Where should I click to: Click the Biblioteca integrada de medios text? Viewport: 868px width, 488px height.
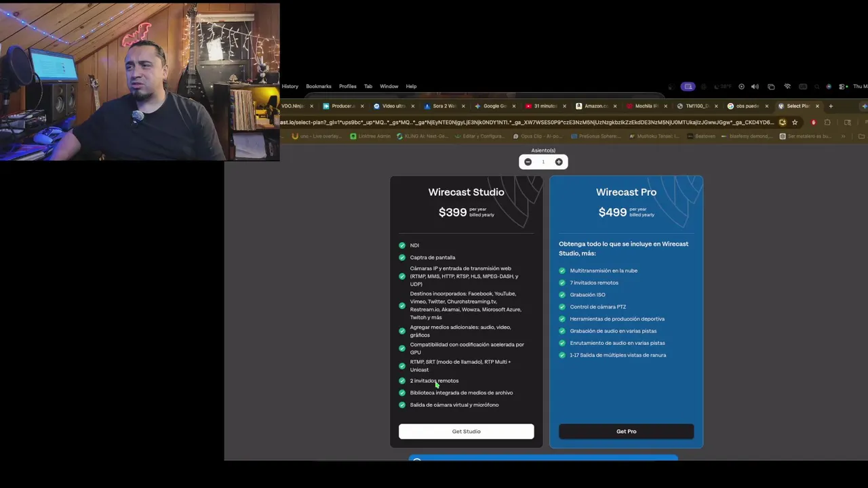(462, 393)
